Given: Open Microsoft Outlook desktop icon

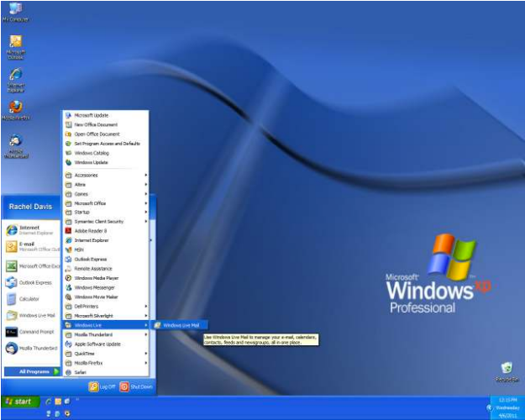Looking at the screenshot, I should click(x=15, y=47).
